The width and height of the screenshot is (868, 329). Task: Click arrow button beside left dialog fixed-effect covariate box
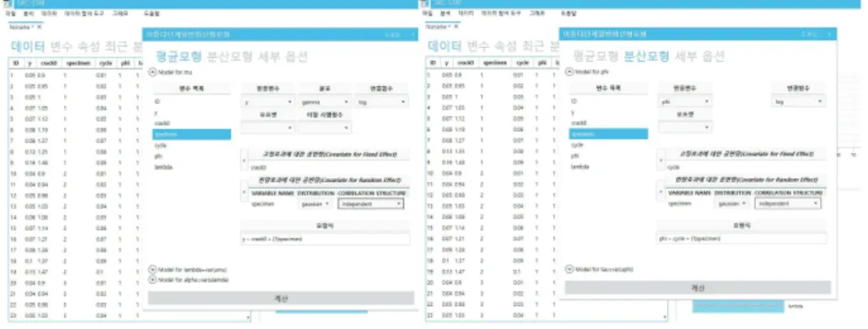coord(244,160)
